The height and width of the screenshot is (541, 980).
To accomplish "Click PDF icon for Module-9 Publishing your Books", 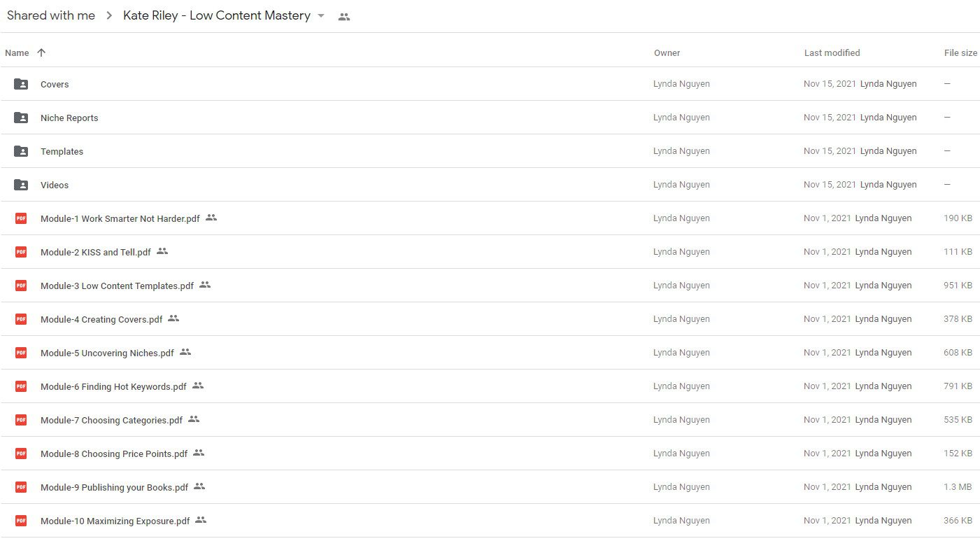I will coord(21,487).
